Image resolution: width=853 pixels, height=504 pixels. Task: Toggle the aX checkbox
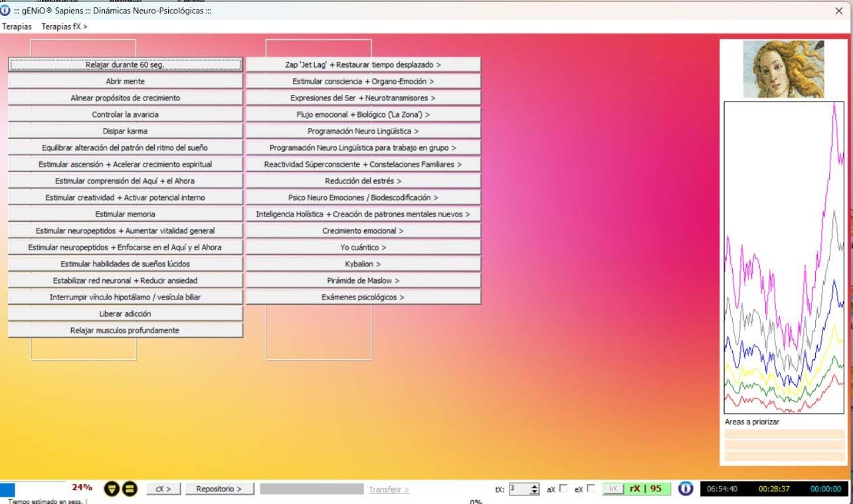point(563,489)
